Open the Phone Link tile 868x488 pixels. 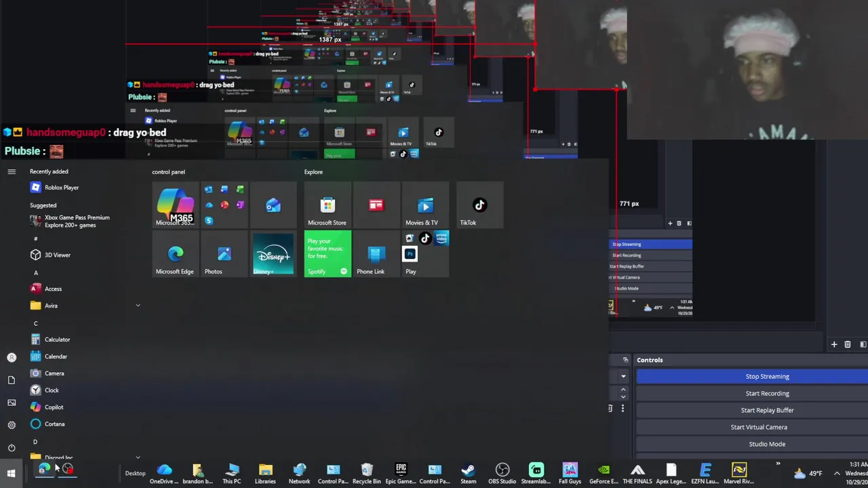[x=376, y=254]
